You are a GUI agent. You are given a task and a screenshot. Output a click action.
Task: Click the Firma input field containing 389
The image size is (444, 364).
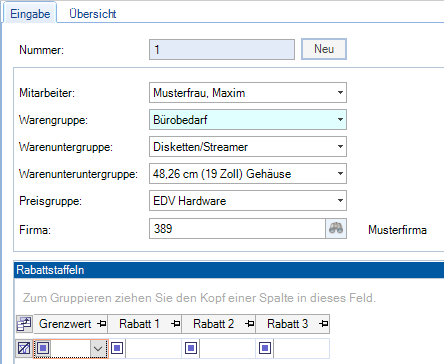tap(237, 229)
